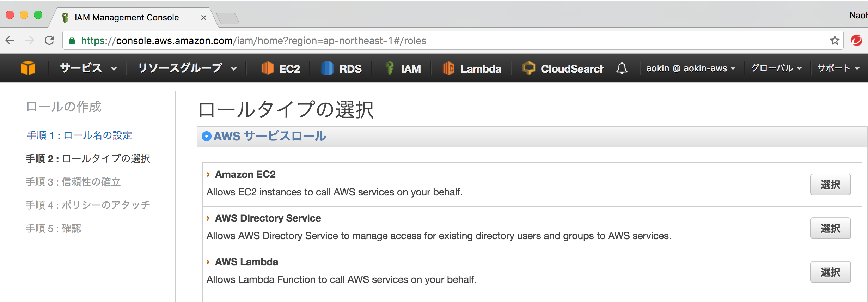The height and width of the screenshot is (302, 868).
Task: Click the ロールの作成 sidebar heading
Action: [x=63, y=107]
